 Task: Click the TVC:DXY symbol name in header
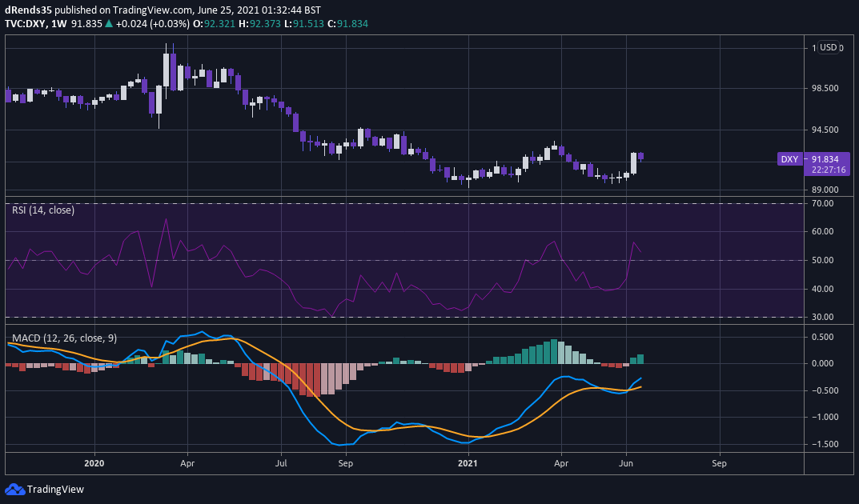point(25,24)
